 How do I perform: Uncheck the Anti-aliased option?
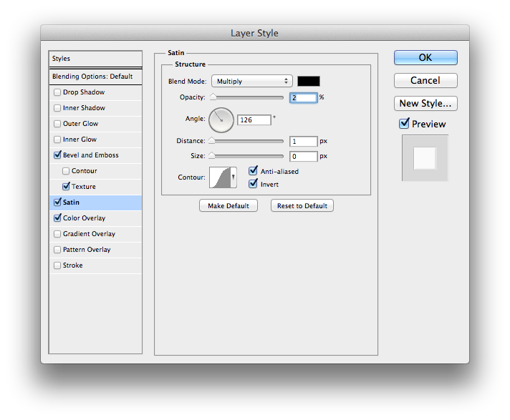[x=253, y=171]
